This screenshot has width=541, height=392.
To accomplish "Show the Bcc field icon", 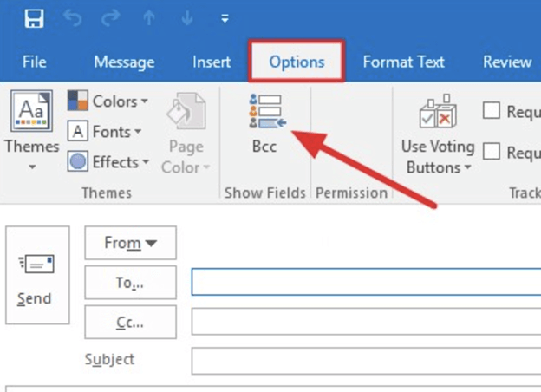I will (264, 113).
